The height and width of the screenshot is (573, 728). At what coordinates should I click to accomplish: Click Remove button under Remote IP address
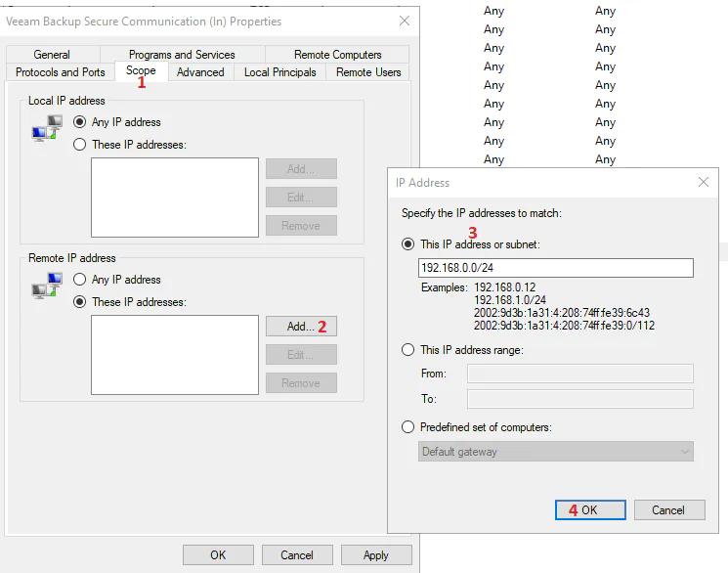point(301,383)
